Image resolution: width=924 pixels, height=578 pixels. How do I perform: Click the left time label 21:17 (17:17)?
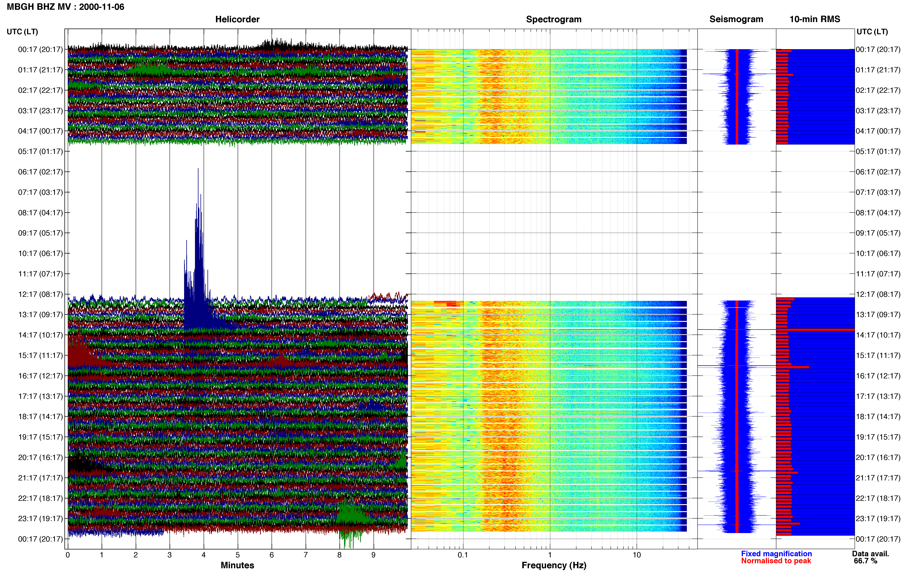41,478
